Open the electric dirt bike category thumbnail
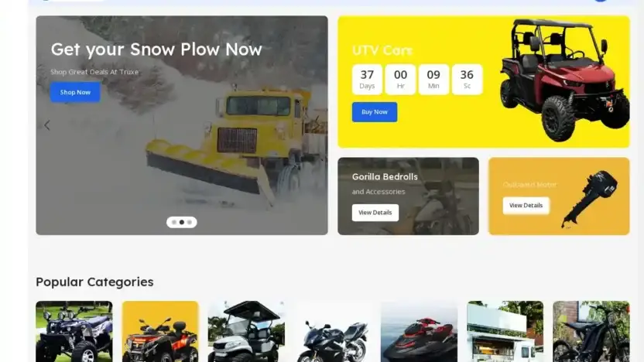This screenshot has width=644, height=362. pyautogui.click(x=591, y=331)
